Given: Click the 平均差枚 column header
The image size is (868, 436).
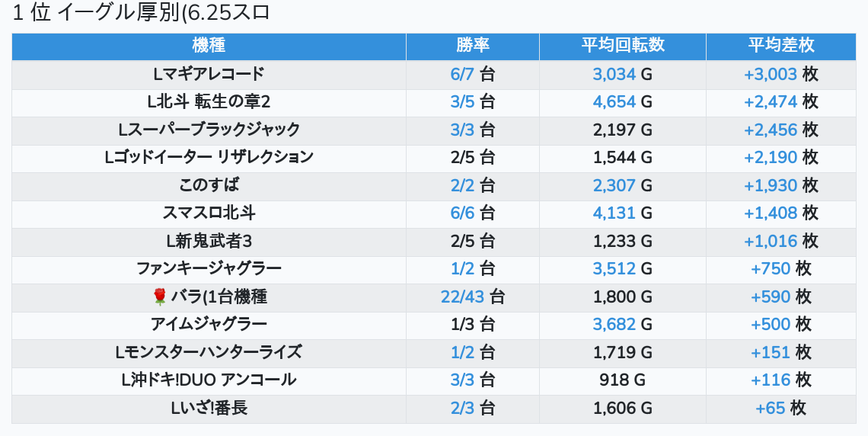Looking at the screenshot, I should [780, 46].
